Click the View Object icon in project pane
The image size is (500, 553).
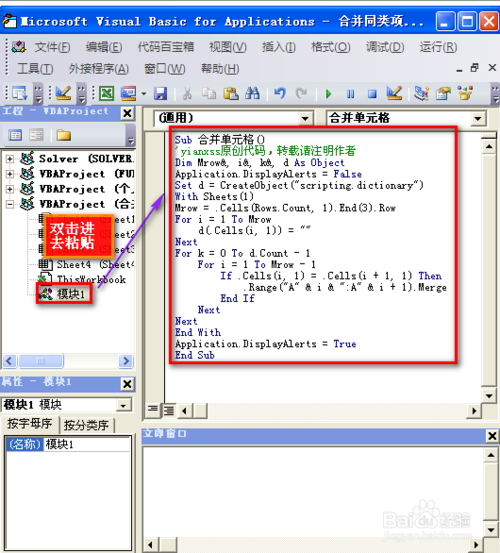pos(36,135)
